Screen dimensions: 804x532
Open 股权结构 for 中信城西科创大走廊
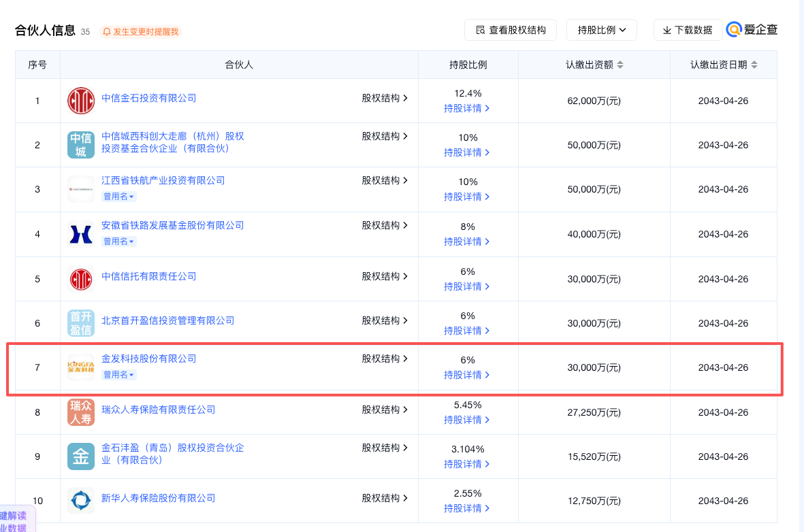(x=385, y=136)
